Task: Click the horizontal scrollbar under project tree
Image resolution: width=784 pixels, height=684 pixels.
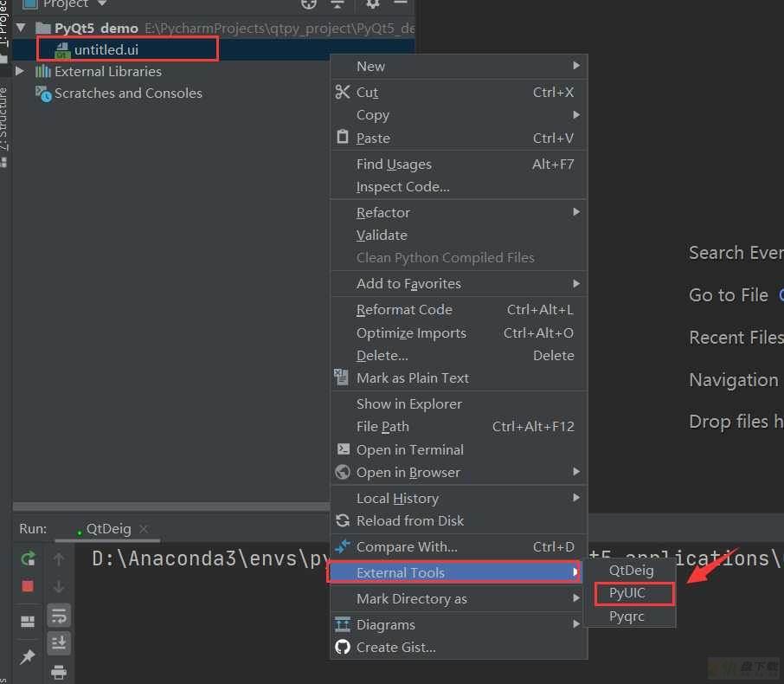Action: tap(171, 507)
